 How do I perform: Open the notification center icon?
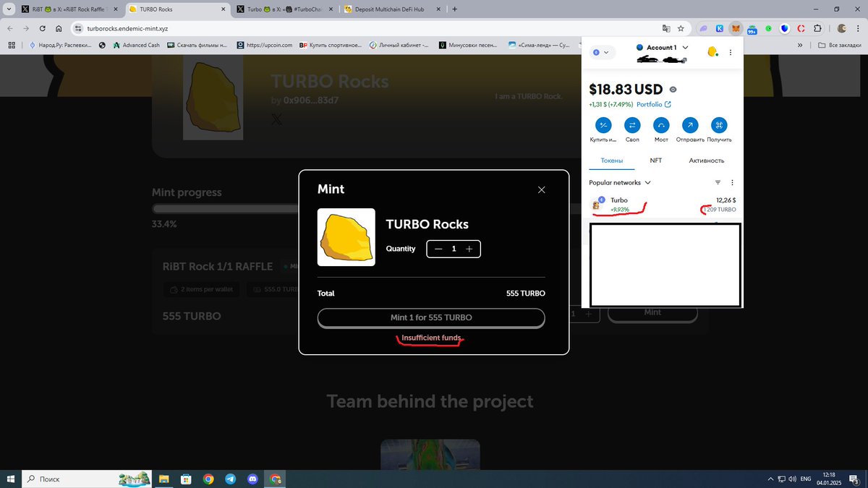(854, 479)
